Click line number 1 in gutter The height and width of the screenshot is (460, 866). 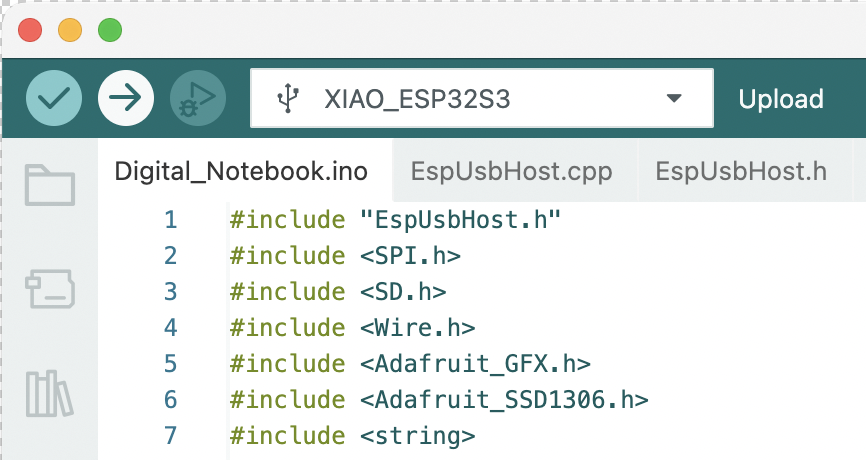(169, 220)
